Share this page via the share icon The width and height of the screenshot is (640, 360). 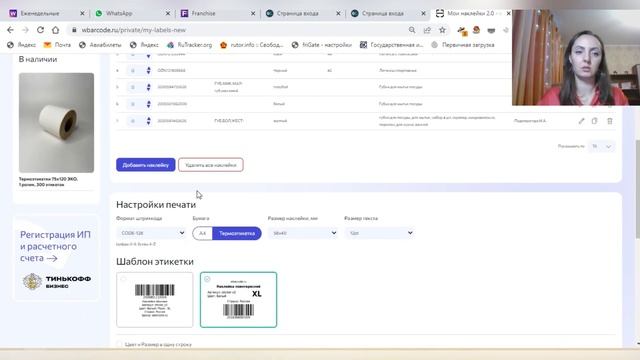point(427,30)
